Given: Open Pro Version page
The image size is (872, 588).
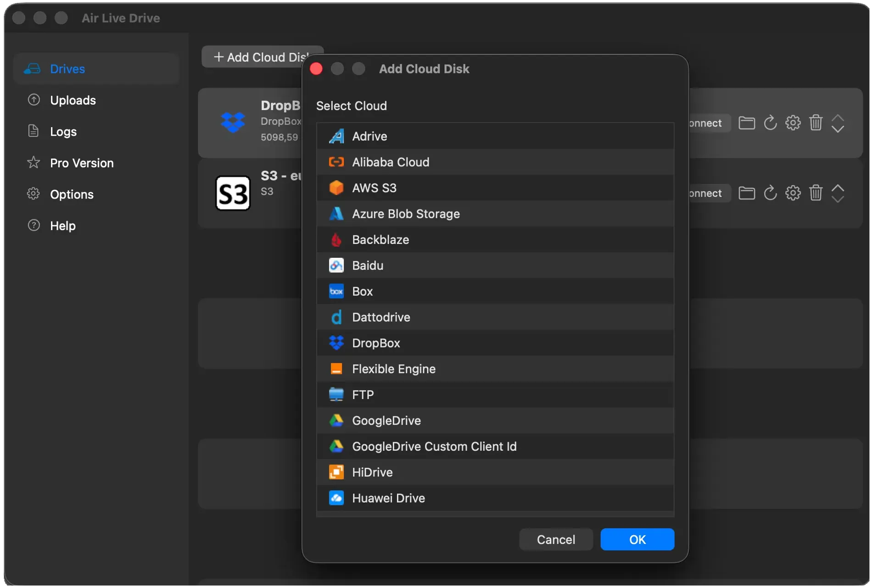Looking at the screenshot, I should [x=96, y=163].
